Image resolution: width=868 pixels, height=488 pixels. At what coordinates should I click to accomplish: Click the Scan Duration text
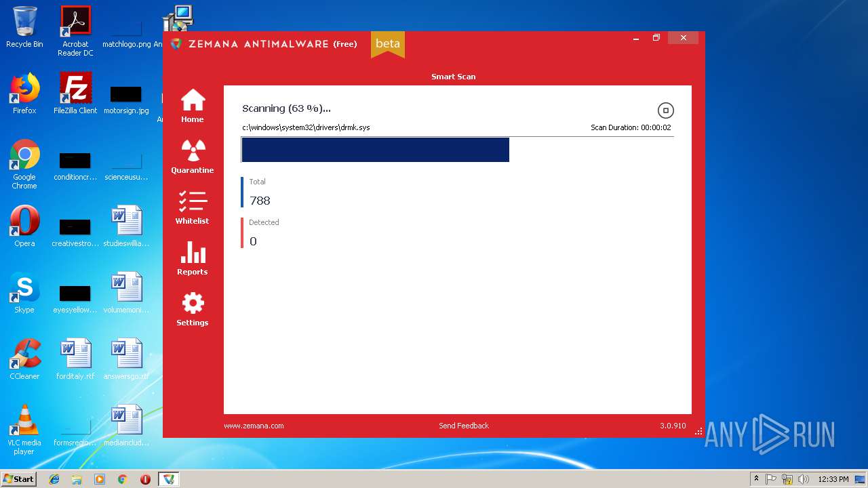click(x=631, y=127)
